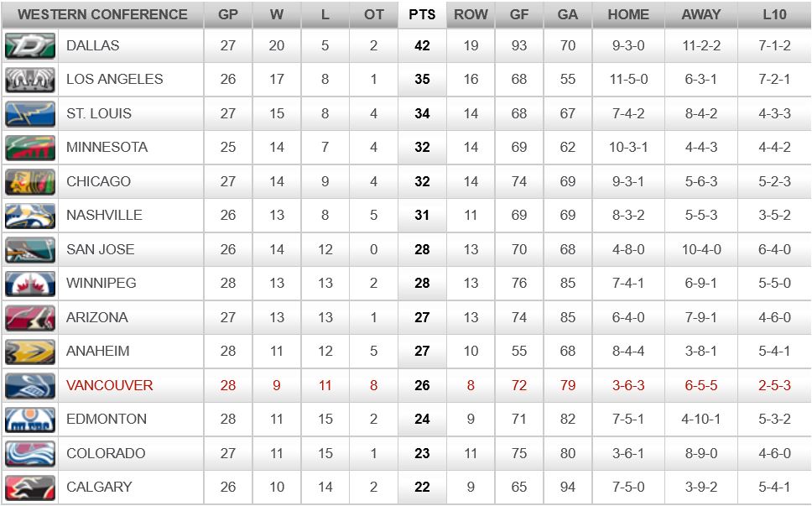Click the Calgary Flames logo
Screen dimensions: 812x506
pos(30,488)
